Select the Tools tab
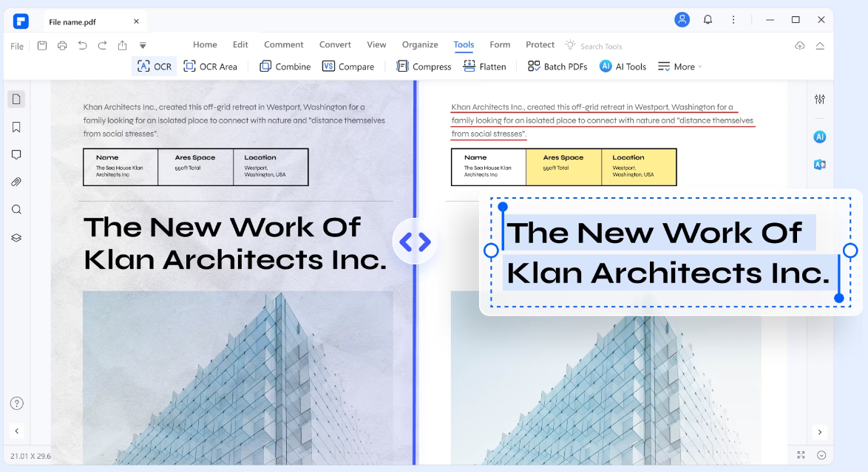The height and width of the screenshot is (472, 868). coord(464,45)
